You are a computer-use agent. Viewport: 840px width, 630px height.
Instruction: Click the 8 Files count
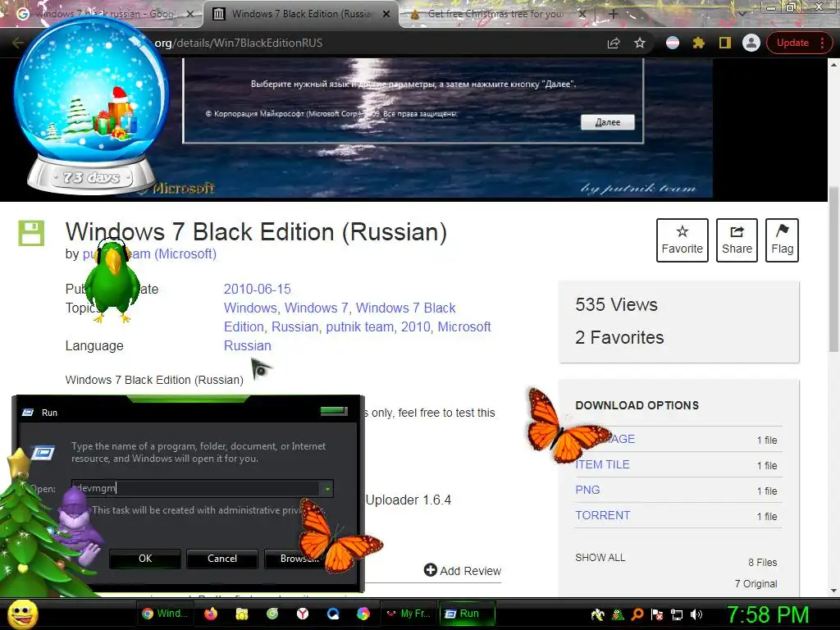(762, 563)
